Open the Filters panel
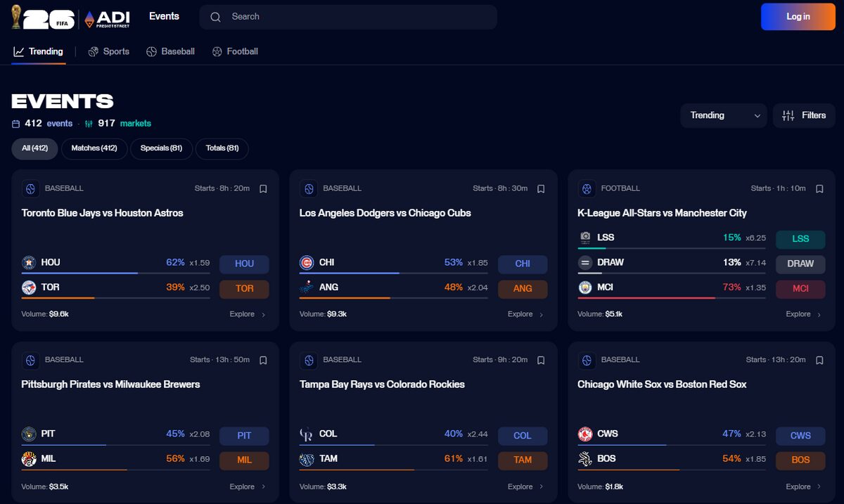844x504 pixels. 804,115
